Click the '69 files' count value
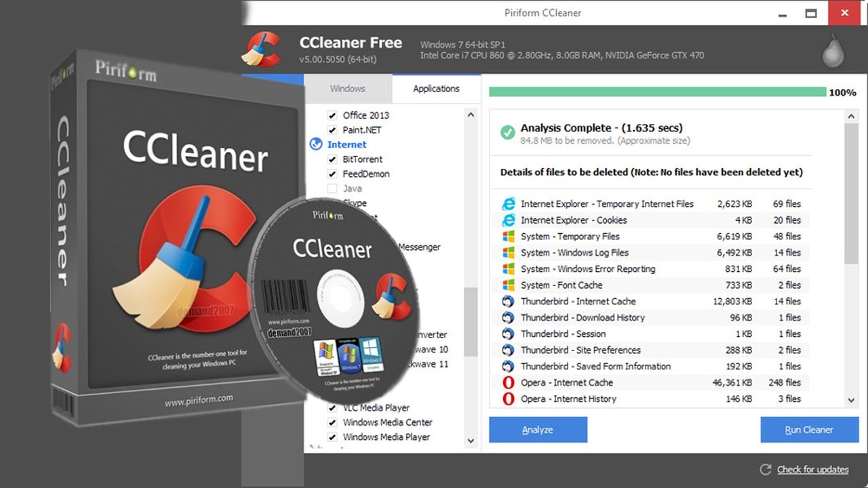The height and width of the screenshot is (488, 868). click(x=787, y=204)
